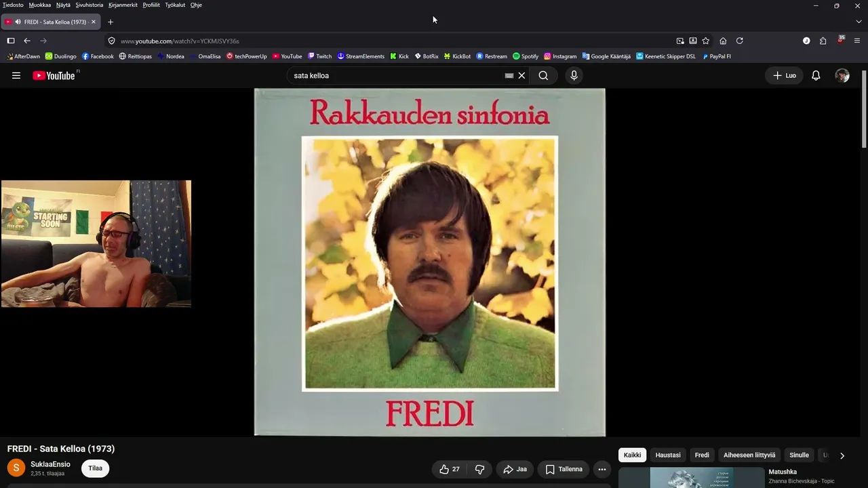Screen dimensions: 868x488
Task: Open YouTube notifications bell
Action: coord(816,76)
